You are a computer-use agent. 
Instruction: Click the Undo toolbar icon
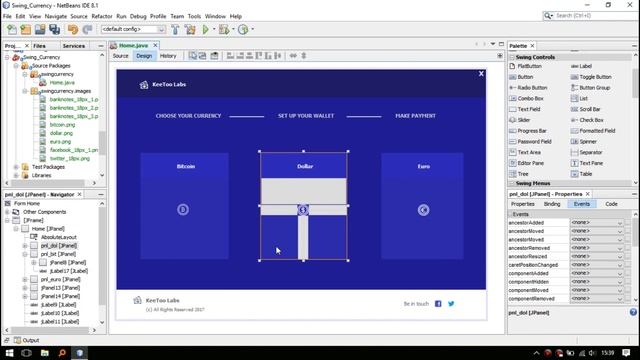73,29
